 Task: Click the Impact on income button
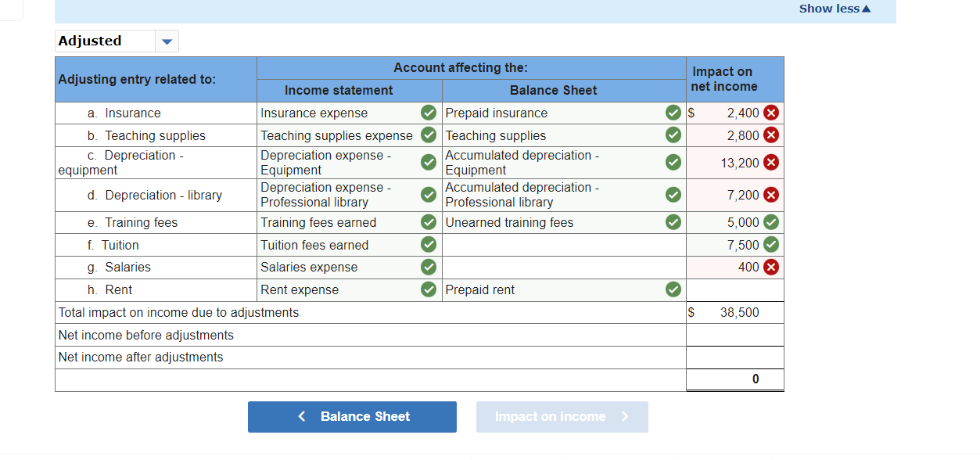click(x=562, y=416)
